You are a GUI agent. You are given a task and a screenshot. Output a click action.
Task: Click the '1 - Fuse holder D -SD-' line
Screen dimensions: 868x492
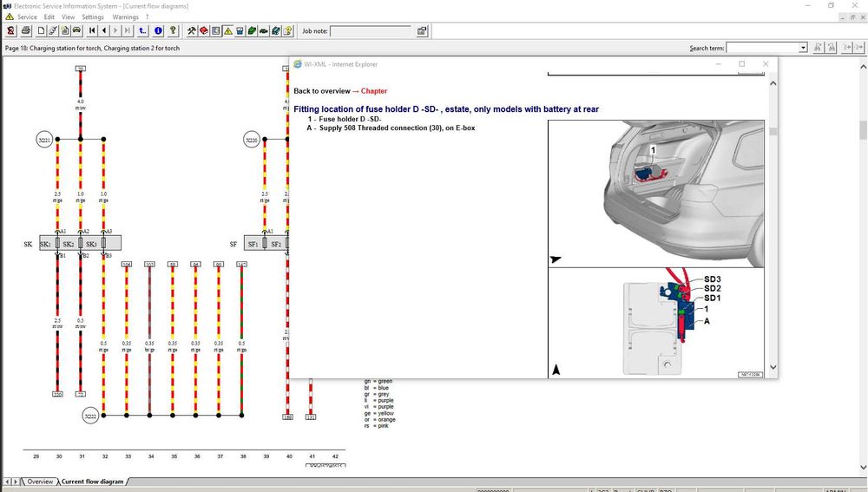pos(345,119)
